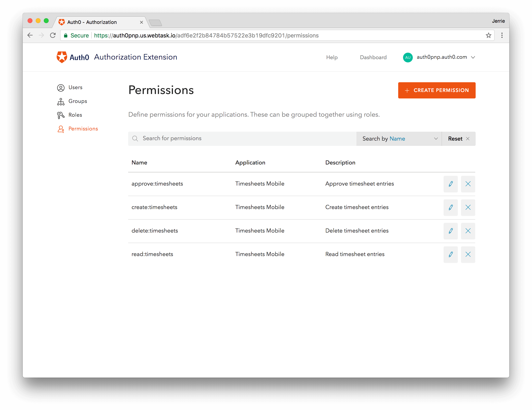This screenshot has height=410, width=532.
Task: Click the Users sidebar icon
Action: point(61,88)
